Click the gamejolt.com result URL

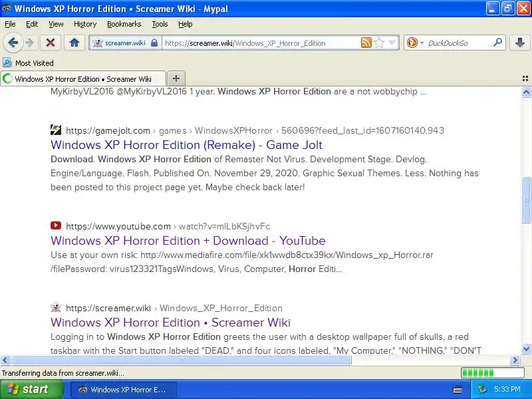click(255, 130)
